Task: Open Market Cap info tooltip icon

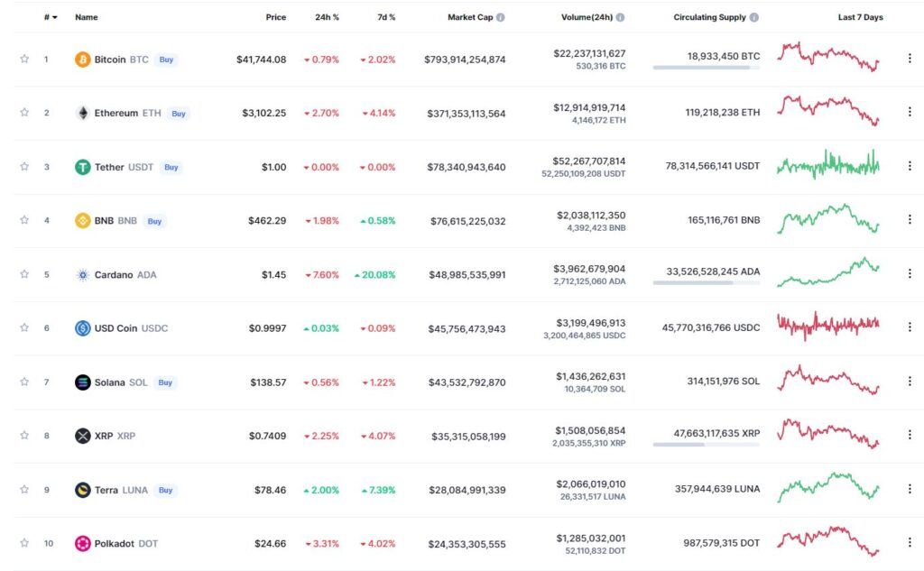Action: 500,17
